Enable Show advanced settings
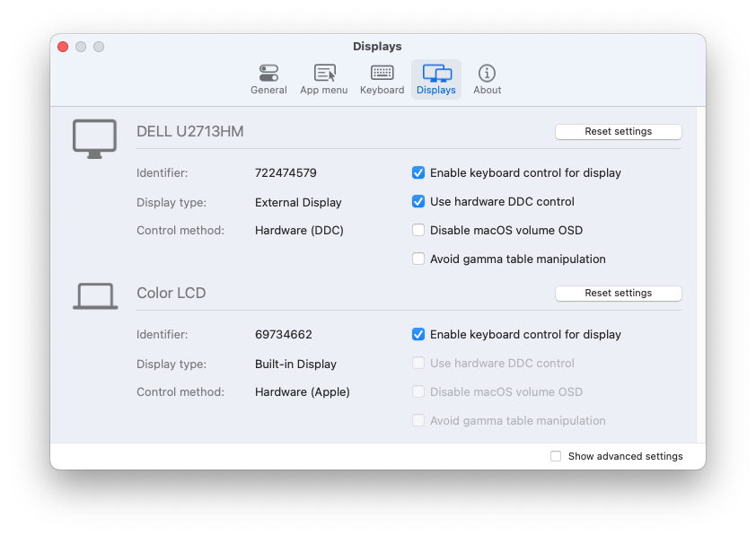756x536 pixels. 555,456
